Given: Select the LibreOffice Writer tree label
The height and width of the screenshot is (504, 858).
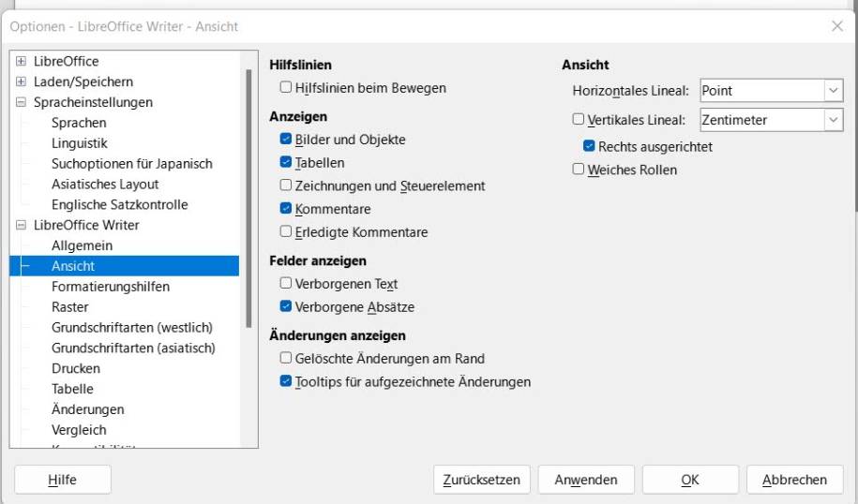Looking at the screenshot, I should [x=86, y=225].
